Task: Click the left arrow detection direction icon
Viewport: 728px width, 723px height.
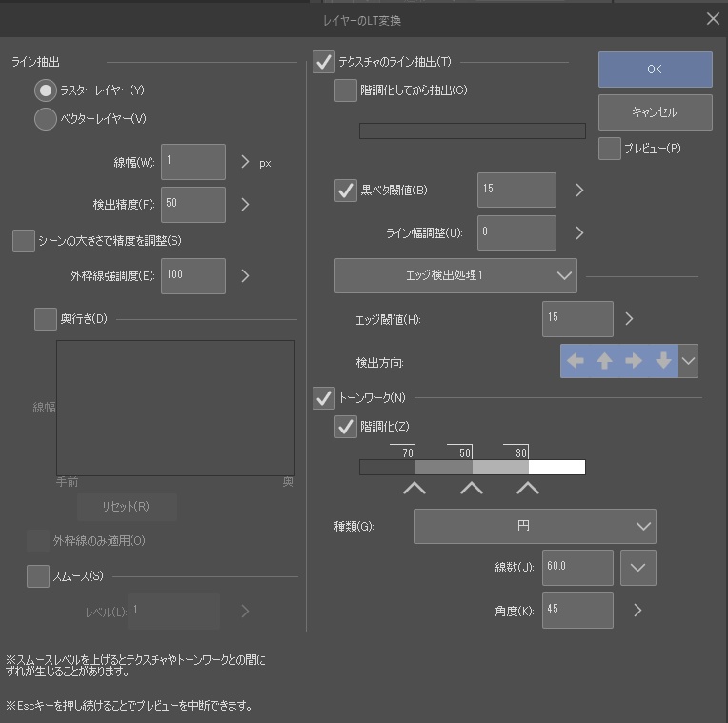Action: pyautogui.click(x=575, y=361)
